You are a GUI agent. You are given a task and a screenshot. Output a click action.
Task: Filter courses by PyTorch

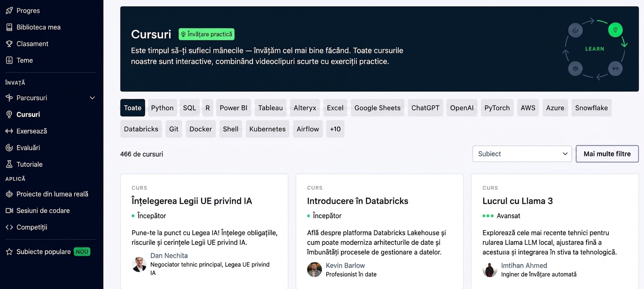point(497,108)
